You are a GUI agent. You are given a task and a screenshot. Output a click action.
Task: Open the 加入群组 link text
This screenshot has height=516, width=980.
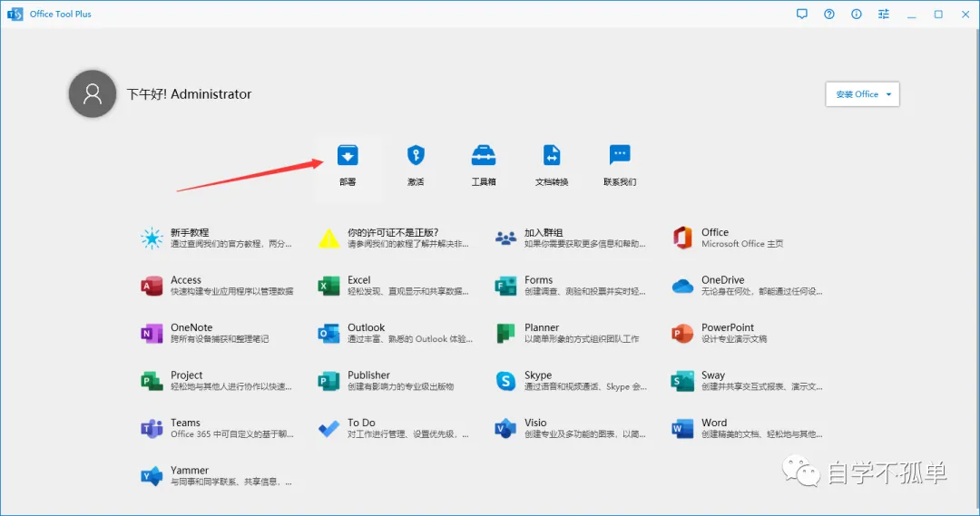pyautogui.click(x=544, y=232)
